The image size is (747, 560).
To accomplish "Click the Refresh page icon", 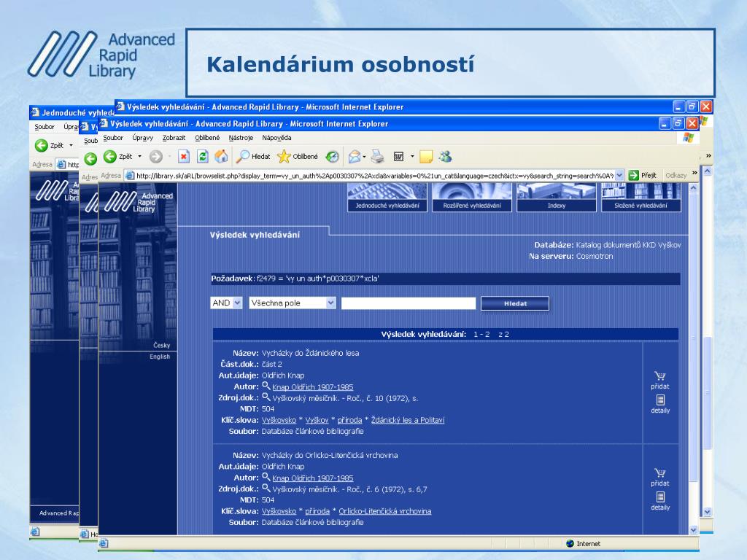I will tap(203, 156).
